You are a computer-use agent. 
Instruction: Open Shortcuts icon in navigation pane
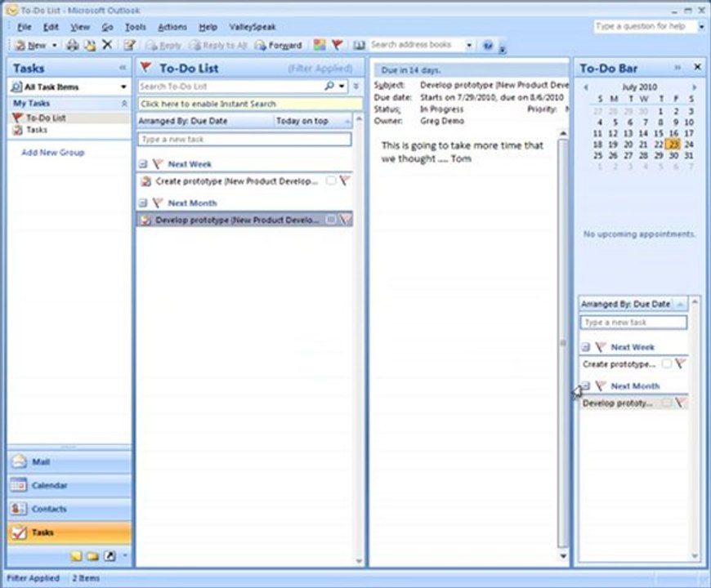pyautogui.click(x=110, y=556)
